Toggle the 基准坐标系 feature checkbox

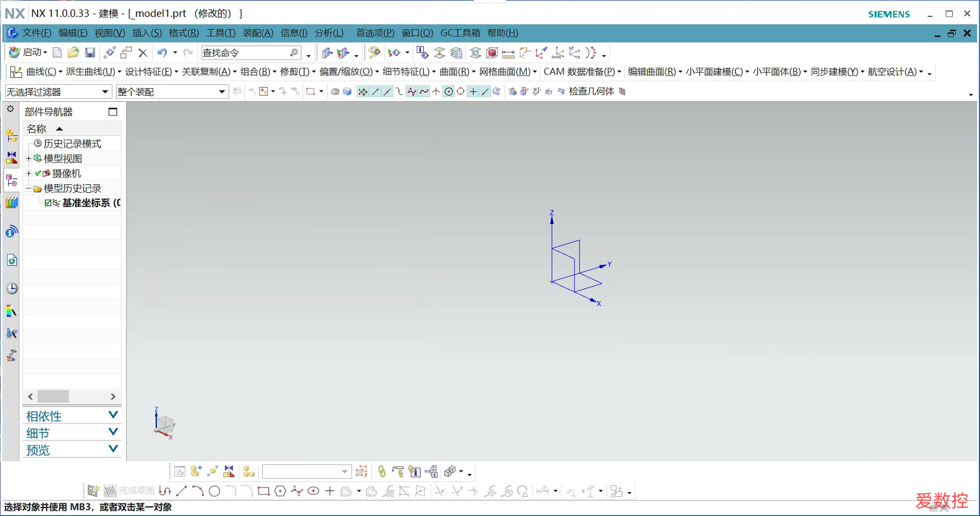point(48,203)
